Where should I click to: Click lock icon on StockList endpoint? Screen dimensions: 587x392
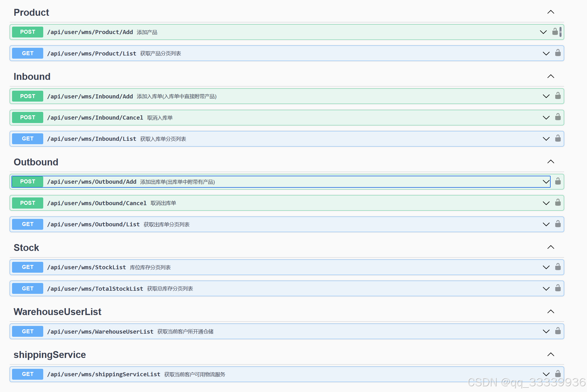tap(558, 267)
